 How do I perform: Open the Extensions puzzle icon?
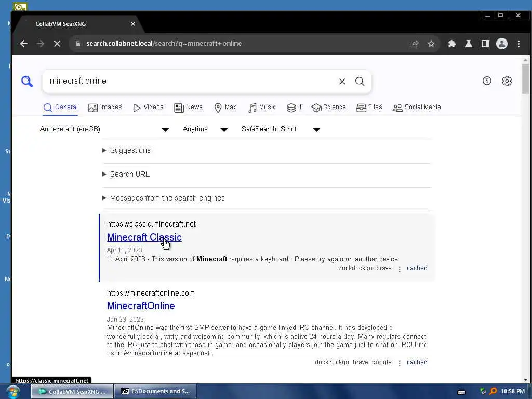452,44
